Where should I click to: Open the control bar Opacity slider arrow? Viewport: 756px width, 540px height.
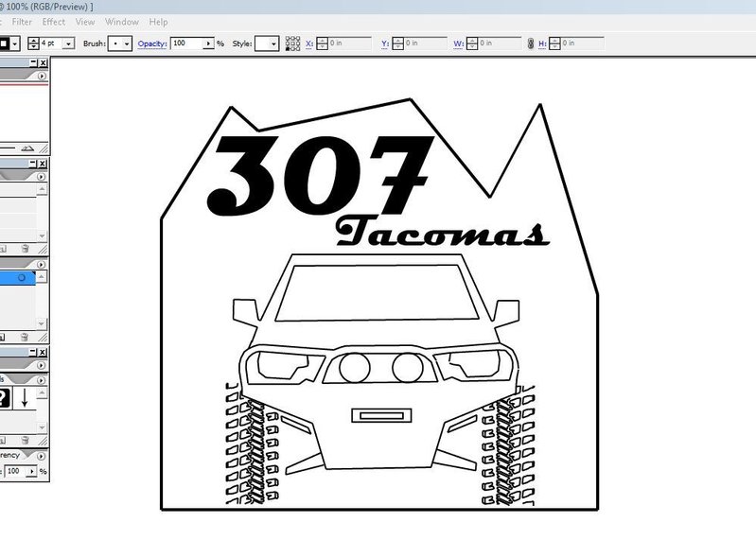click(209, 44)
